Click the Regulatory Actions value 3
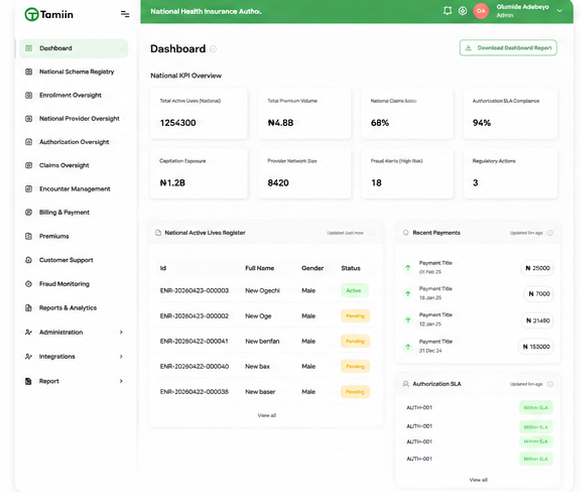Viewport: 581px width, 492px height. (x=475, y=183)
